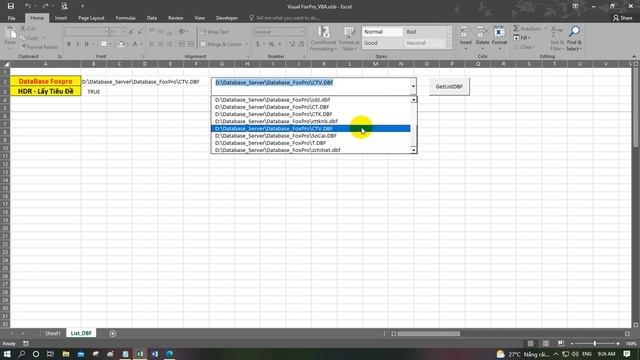Image resolution: width=640 pixels, height=360 pixels.
Task: Apply the Font Color letter A
Action: click(135, 44)
